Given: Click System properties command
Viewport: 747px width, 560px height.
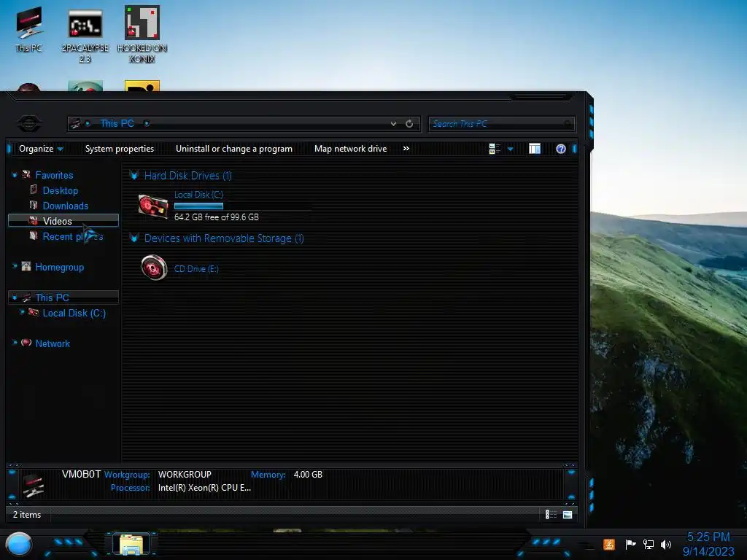Looking at the screenshot, I should 120,149.
